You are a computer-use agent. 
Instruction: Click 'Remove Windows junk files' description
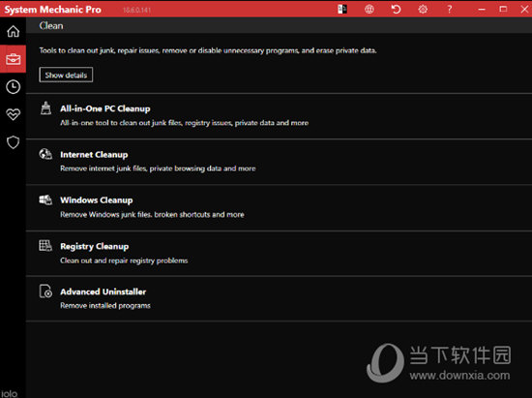click(152, 215)
